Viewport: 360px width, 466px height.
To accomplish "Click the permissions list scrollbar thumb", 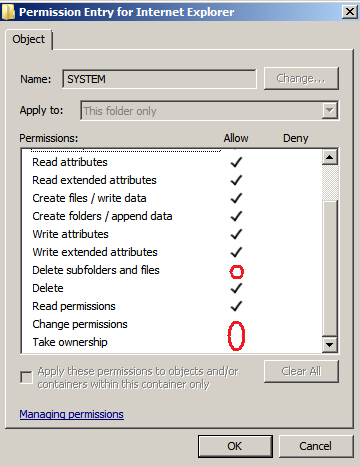I will tap(330, 268).
